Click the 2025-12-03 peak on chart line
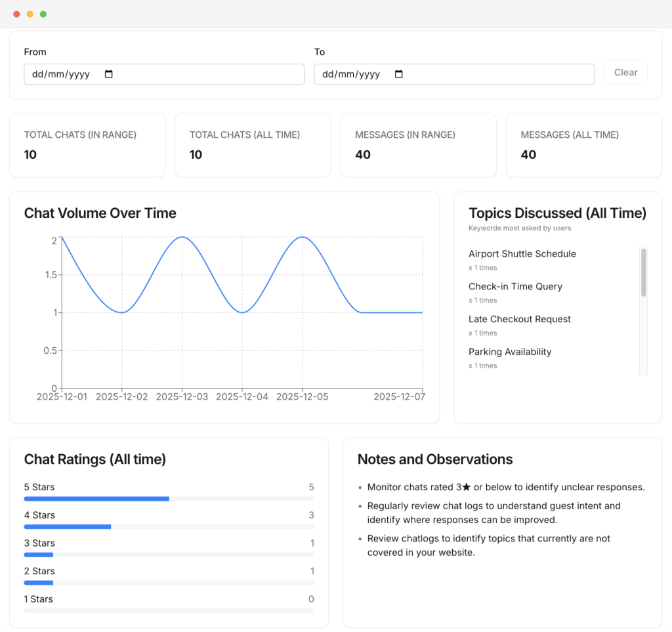Viewport: 672px width, 632px height. click(x=182, y=237)
